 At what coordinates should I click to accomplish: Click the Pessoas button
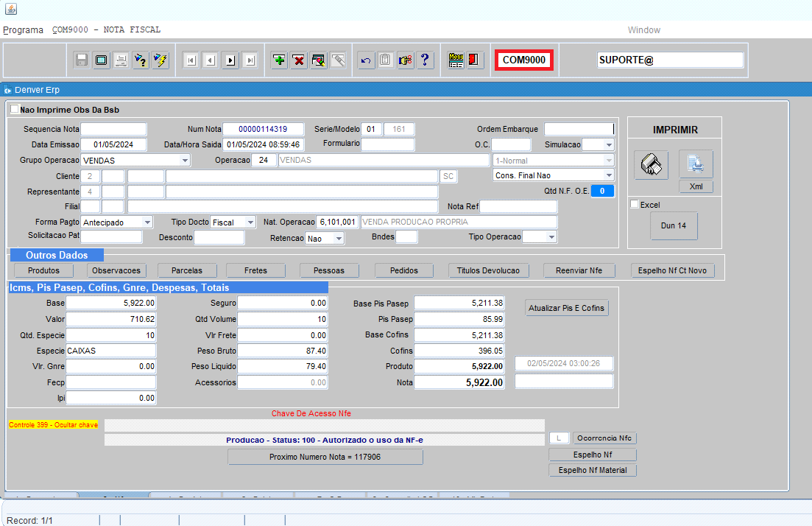329,270
